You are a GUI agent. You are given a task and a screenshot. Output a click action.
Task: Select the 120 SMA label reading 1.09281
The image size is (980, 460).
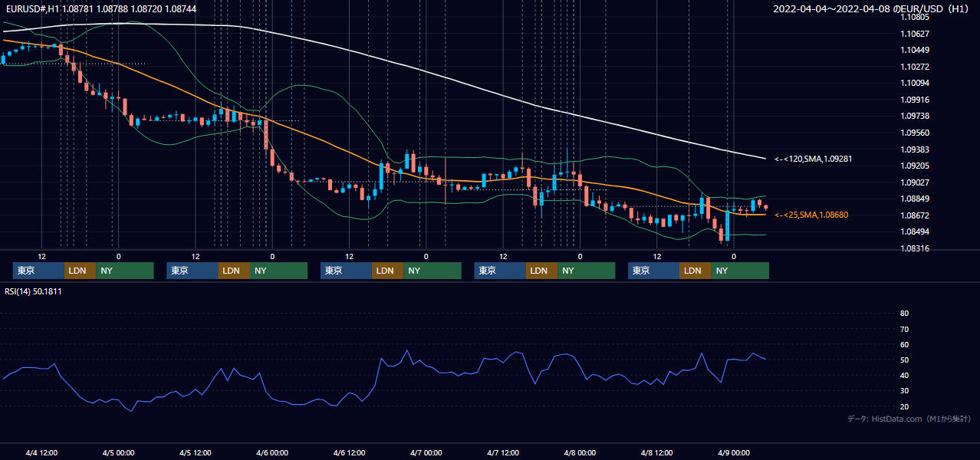pyautogui.click(x=813, y=159)
